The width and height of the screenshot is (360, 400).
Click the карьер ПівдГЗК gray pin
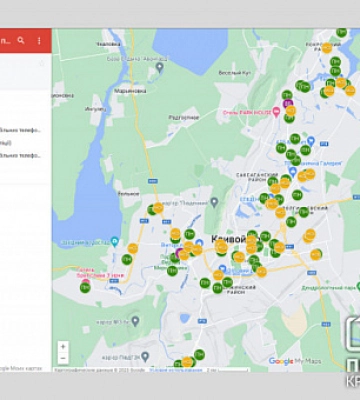point(144,357)
